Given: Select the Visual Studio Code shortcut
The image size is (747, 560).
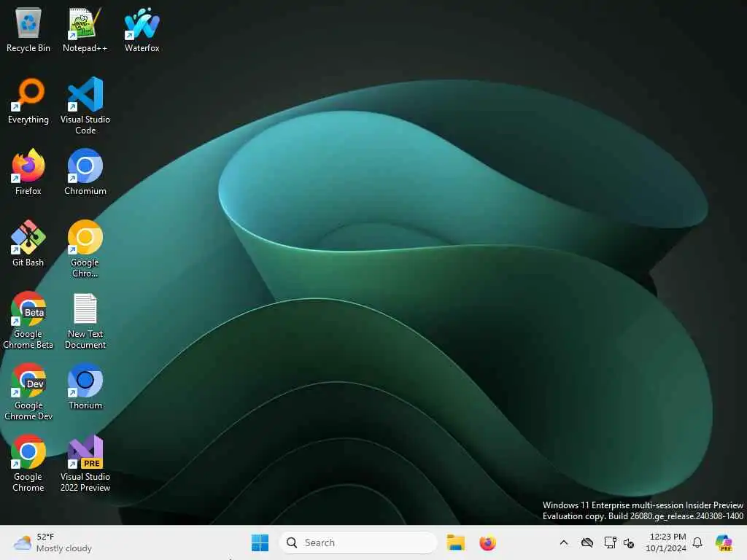Looking at the screenshot, I should click(x=85, y=106).
